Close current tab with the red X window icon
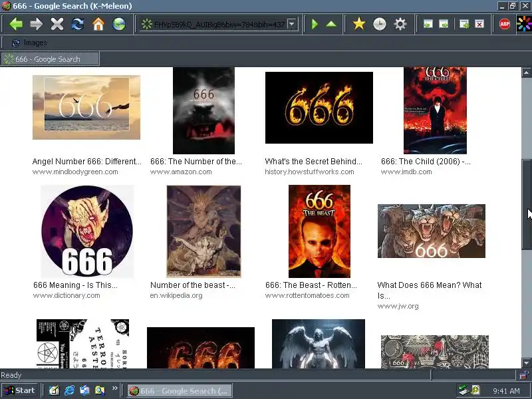 point(479,24)
